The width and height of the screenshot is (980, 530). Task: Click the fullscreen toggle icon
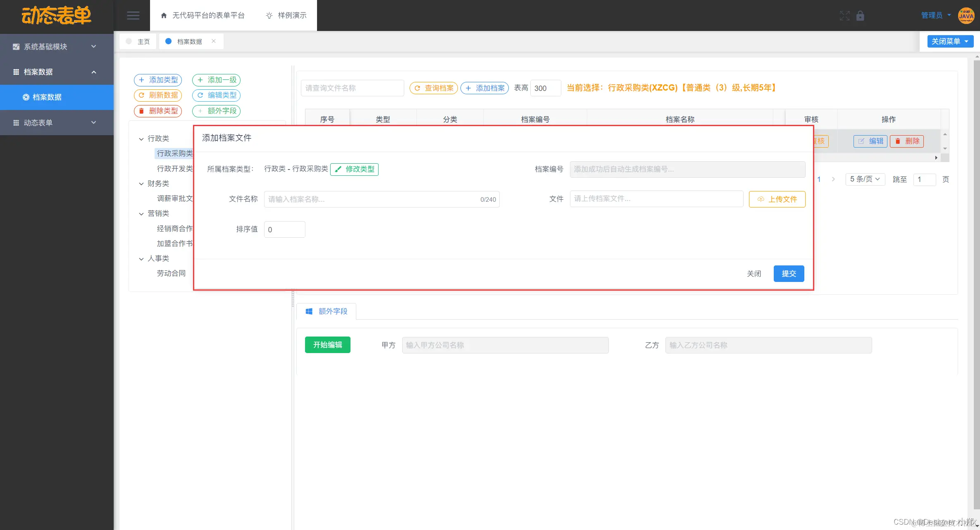(844, 16)
